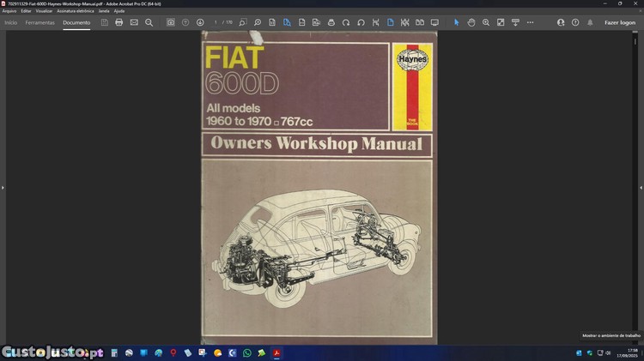Activate the arrow Selection tool
The image size is (644, 361).
[457, 22]
